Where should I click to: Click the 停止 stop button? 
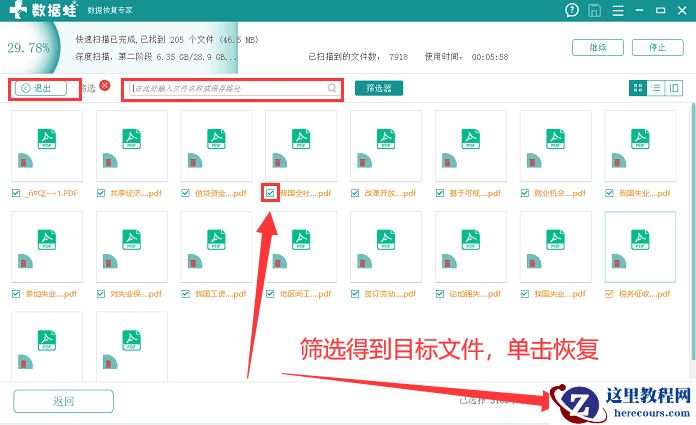coord(657,48)
